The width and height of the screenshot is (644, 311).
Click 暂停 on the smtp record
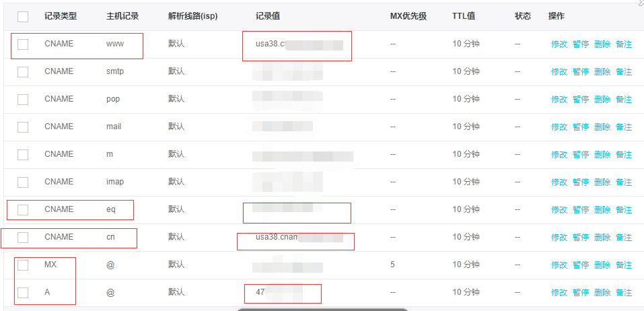tap(581, 71)
